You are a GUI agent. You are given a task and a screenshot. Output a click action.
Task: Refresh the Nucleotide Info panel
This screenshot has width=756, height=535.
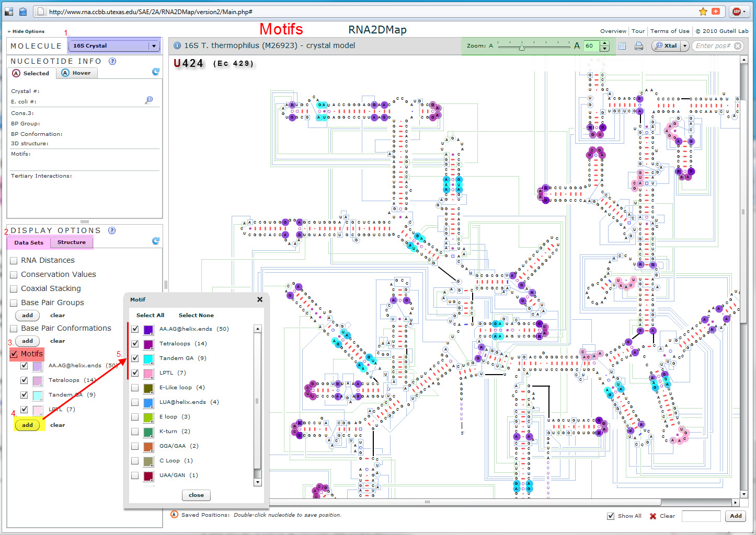(155, 72)
